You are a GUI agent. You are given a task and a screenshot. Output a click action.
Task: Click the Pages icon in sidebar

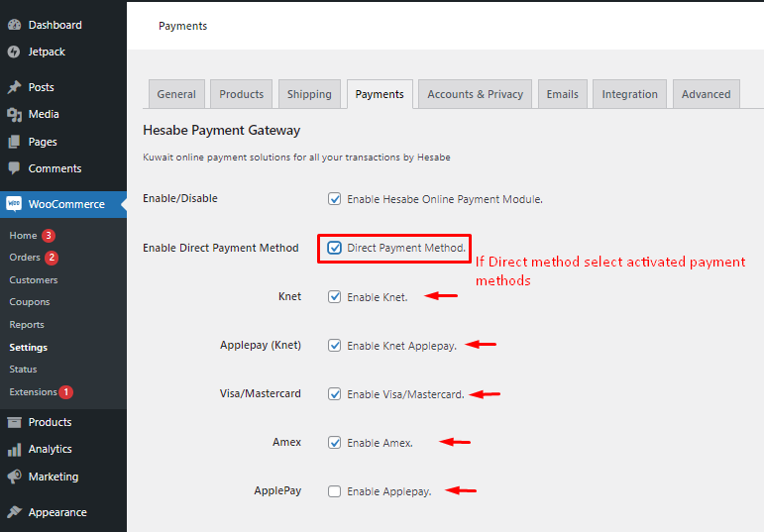(x=14, y=142)
